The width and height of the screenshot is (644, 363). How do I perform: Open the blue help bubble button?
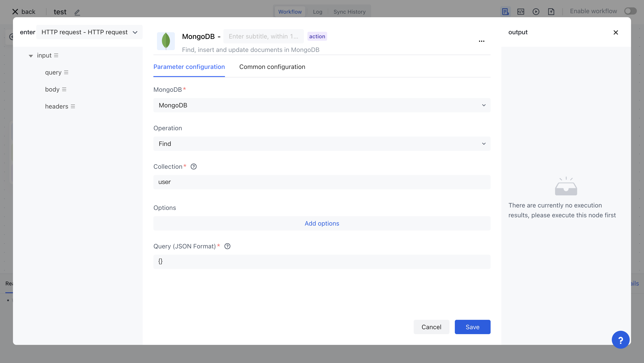[620, 340]
